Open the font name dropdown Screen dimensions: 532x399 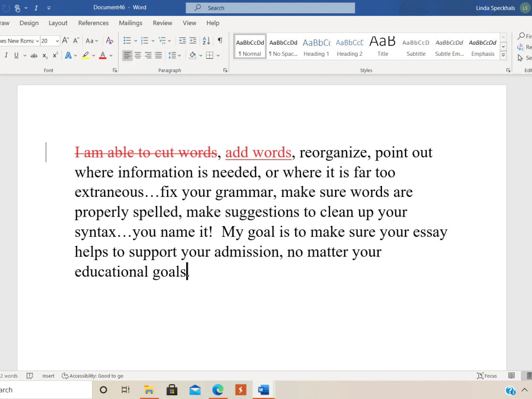pyautogui.click(x=37, y=41)
